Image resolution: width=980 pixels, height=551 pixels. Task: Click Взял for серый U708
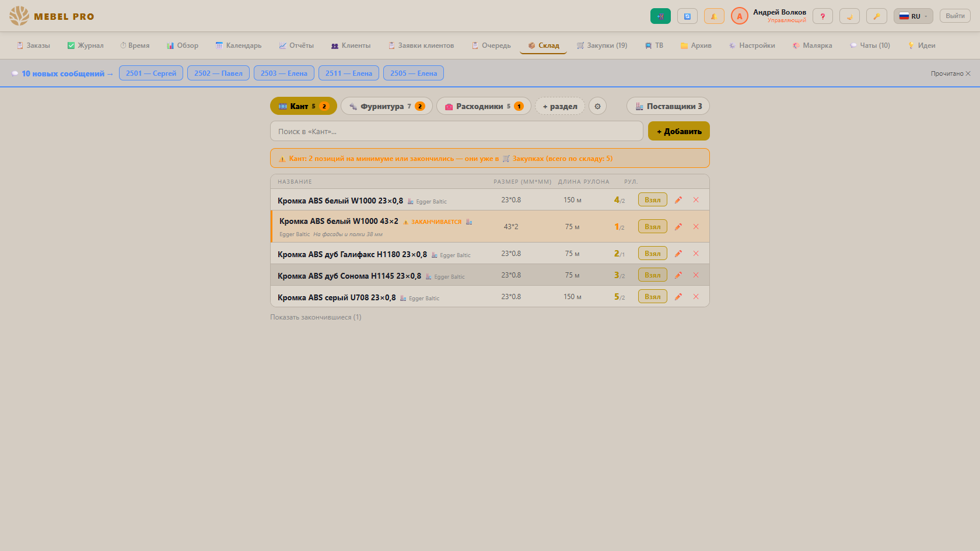pyautogui.click(x=652, y=297)
